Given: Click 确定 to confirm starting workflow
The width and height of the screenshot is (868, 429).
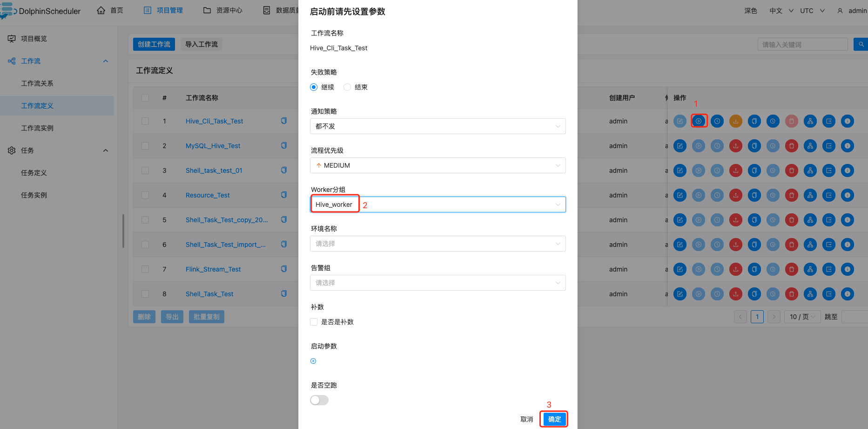Looking at the screenshot, I should pyautogui.click(x=554, y=419).
